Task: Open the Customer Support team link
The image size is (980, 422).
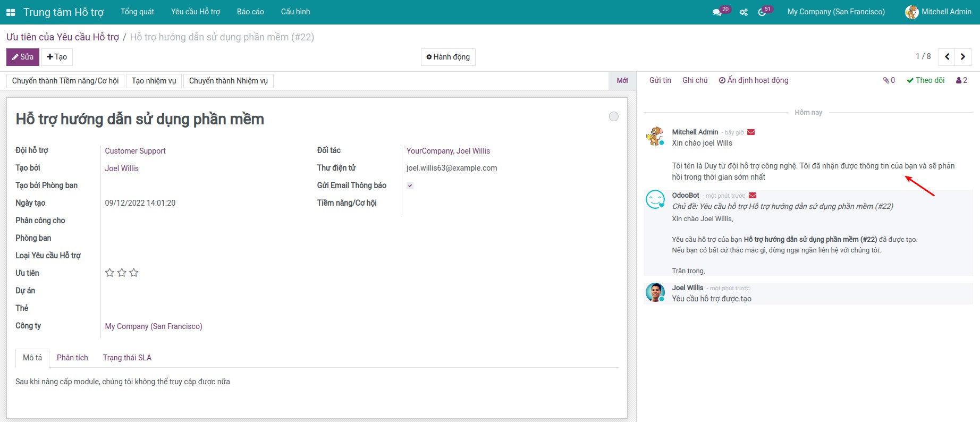Action: point(135,151)
